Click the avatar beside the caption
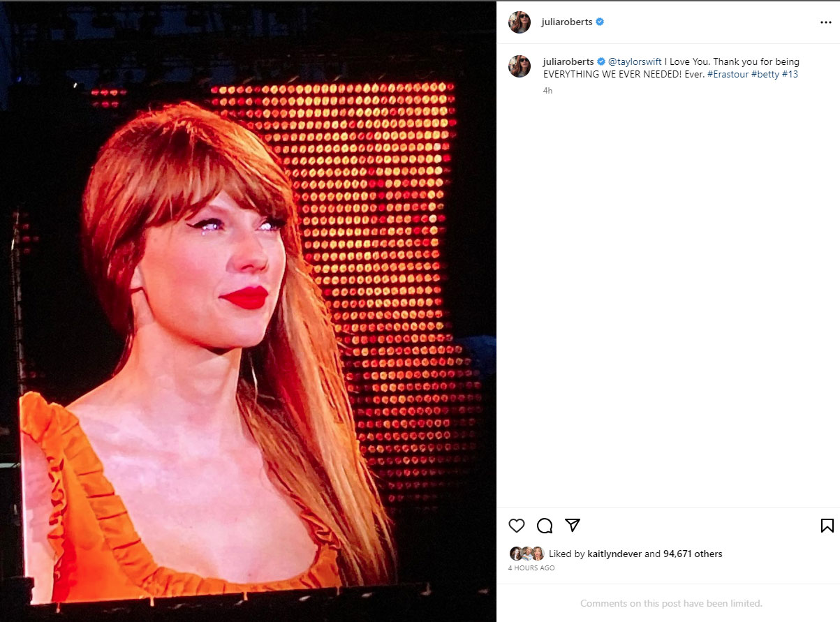 pyautogui.click(x=520, y=66)
